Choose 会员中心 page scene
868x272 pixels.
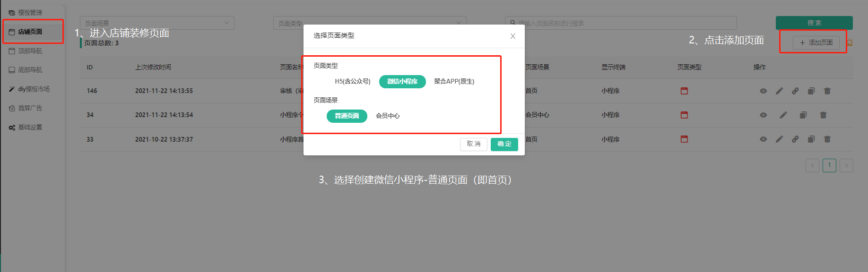point(388,116)
